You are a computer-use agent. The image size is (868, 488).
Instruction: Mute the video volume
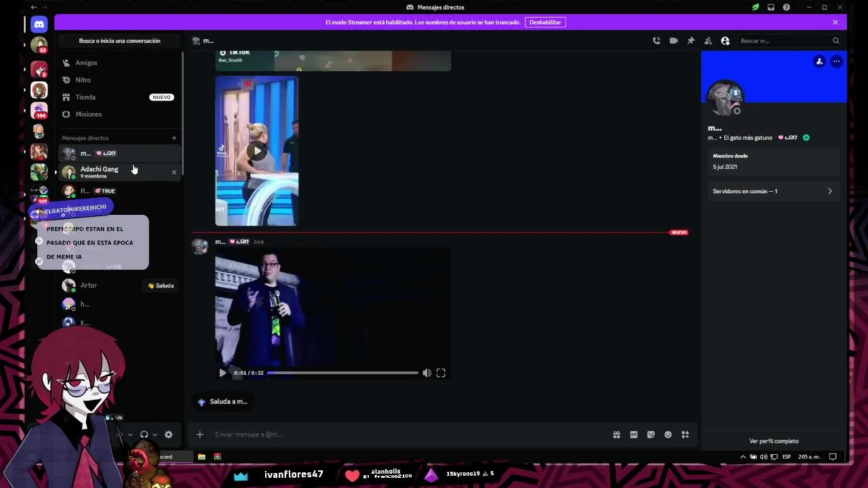[x=427, y=373]
